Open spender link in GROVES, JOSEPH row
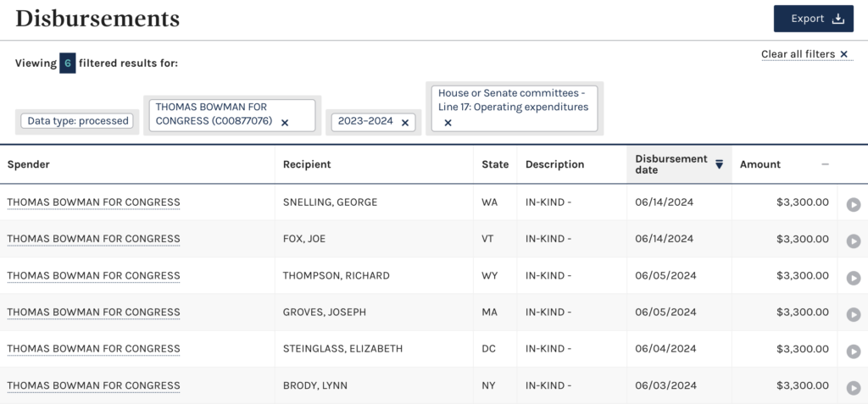 point(93,313)
